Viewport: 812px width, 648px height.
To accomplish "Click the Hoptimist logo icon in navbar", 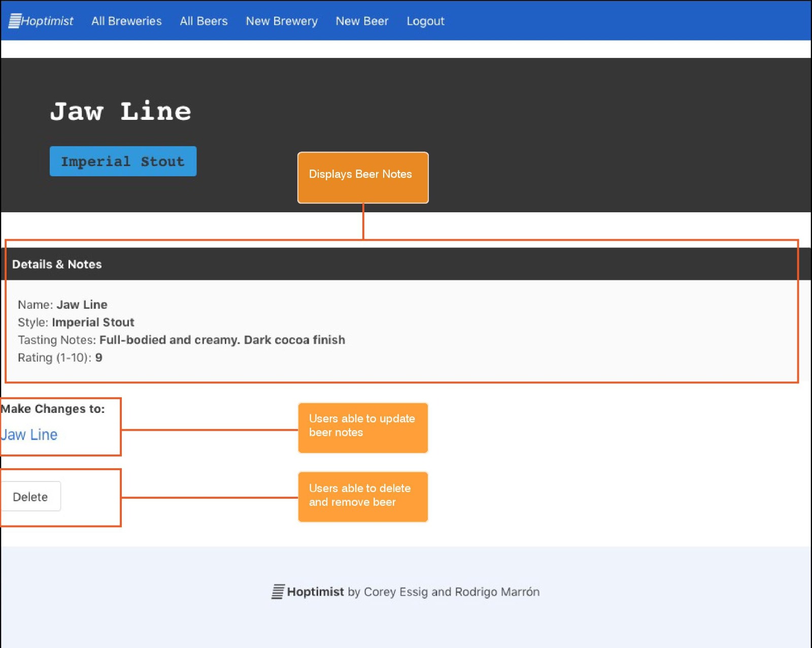I will [x=15, y=21].
